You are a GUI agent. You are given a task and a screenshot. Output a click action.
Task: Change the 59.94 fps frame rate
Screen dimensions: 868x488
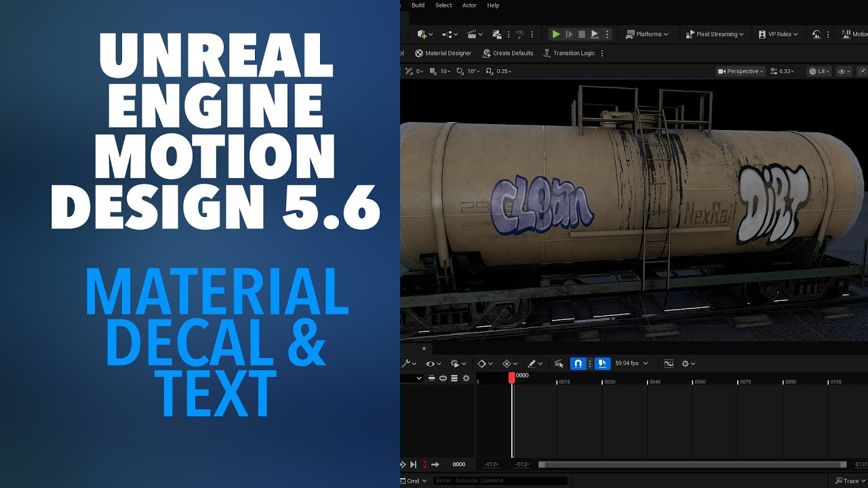pyautogui.click(x=631, y=363)
